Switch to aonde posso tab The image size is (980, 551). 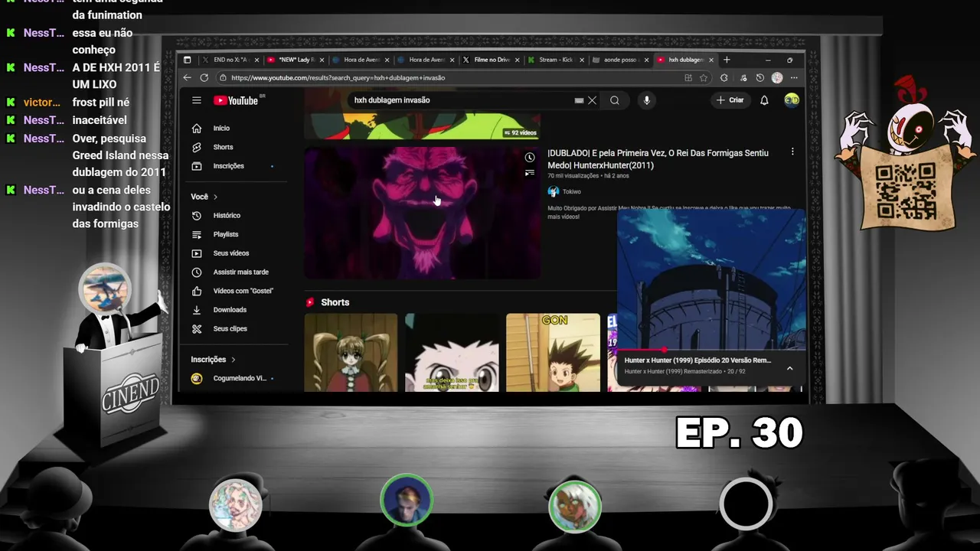coord(620,60)
